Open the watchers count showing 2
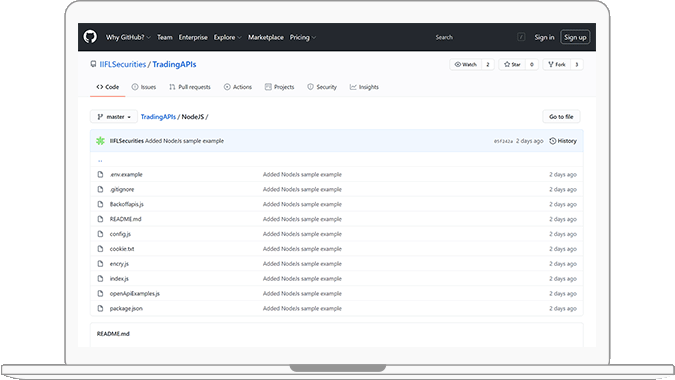Viewport: 675px width, 380px height. [x=488, y=65]
